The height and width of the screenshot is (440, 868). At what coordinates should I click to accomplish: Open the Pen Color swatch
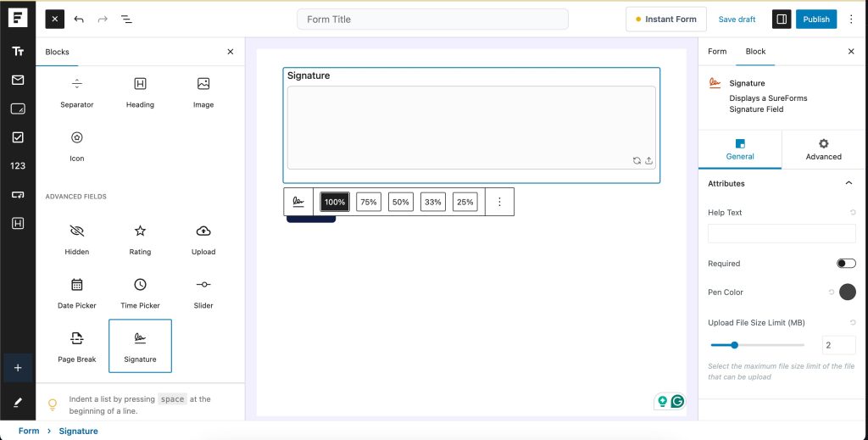[x=847, y=292]
